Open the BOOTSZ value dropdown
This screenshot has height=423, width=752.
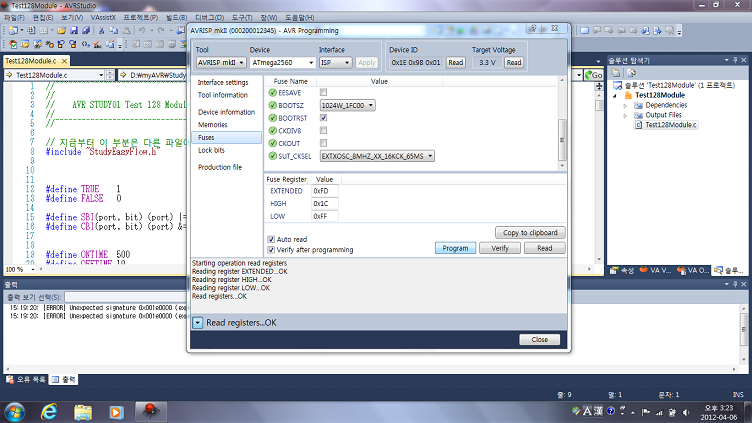[348, 105]
